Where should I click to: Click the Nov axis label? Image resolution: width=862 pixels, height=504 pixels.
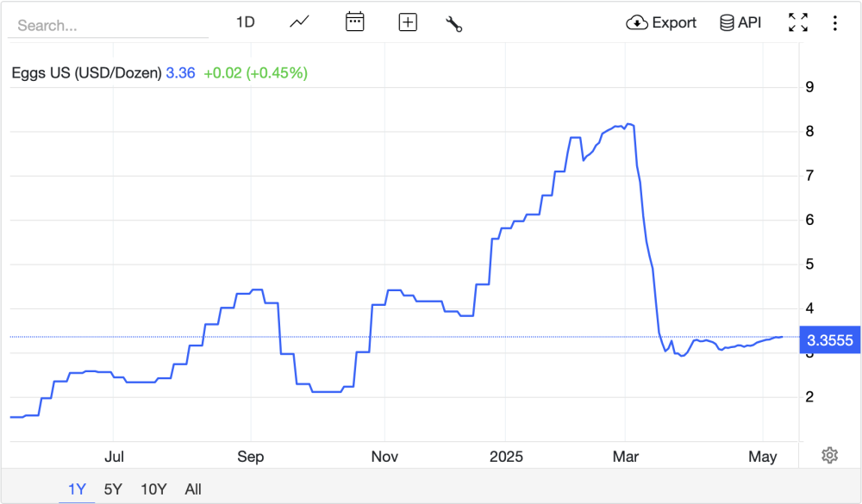click(384, 457)
